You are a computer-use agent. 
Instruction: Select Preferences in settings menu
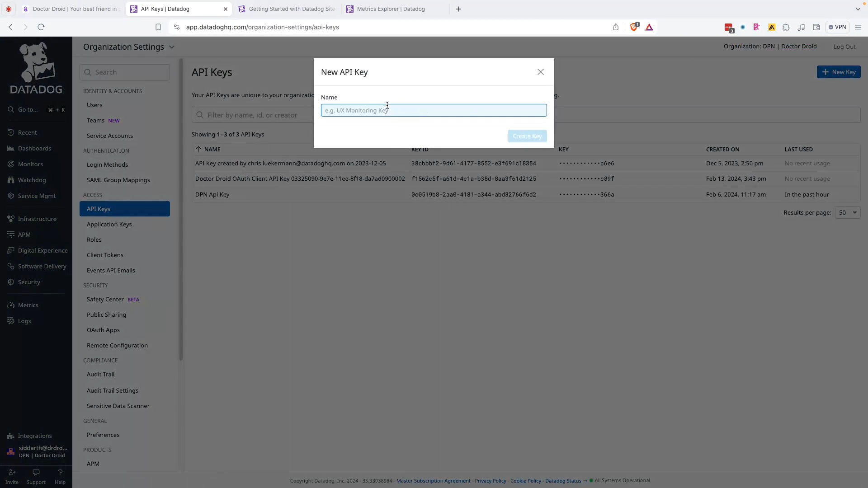pos(103,435)
